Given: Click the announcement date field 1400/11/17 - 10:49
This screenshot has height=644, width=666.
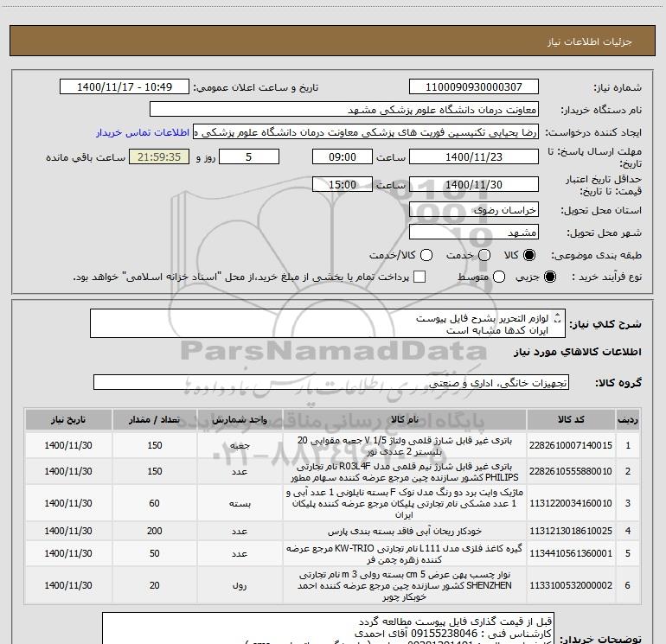Looking at the screenshot, I should (x=125, y=86).
